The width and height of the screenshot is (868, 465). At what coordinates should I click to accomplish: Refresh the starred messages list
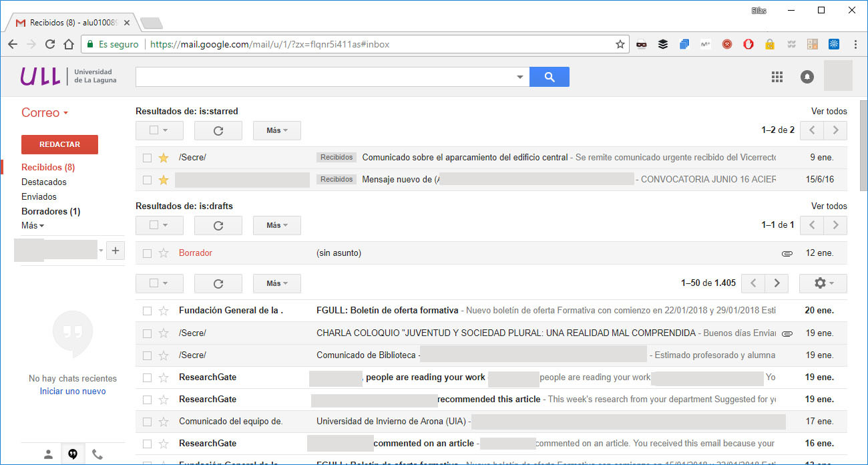tap(218, 130)
